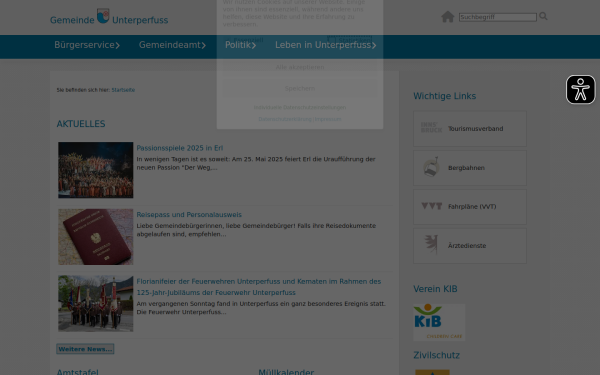Focus the Suchbegriff search field

(x=497, y=17)
